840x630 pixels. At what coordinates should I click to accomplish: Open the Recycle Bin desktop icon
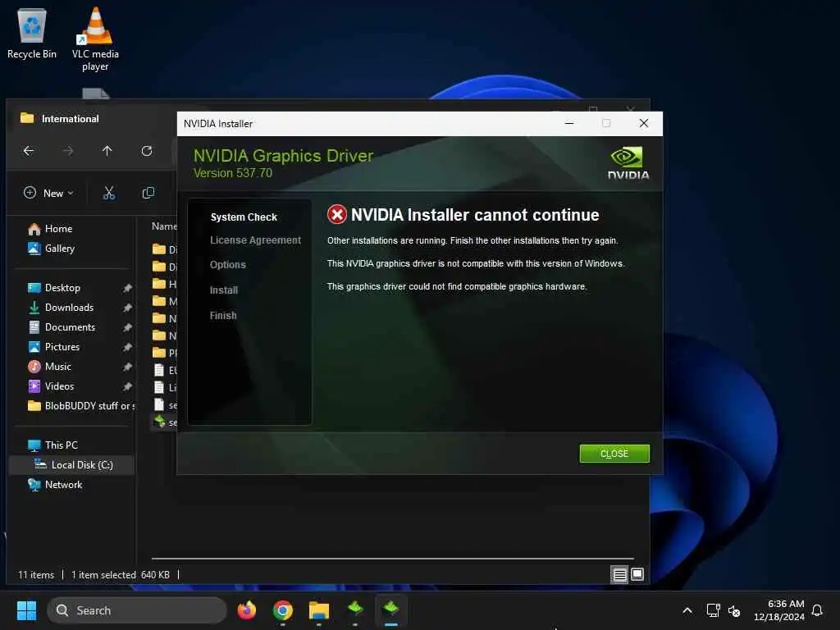pos(32,33)
